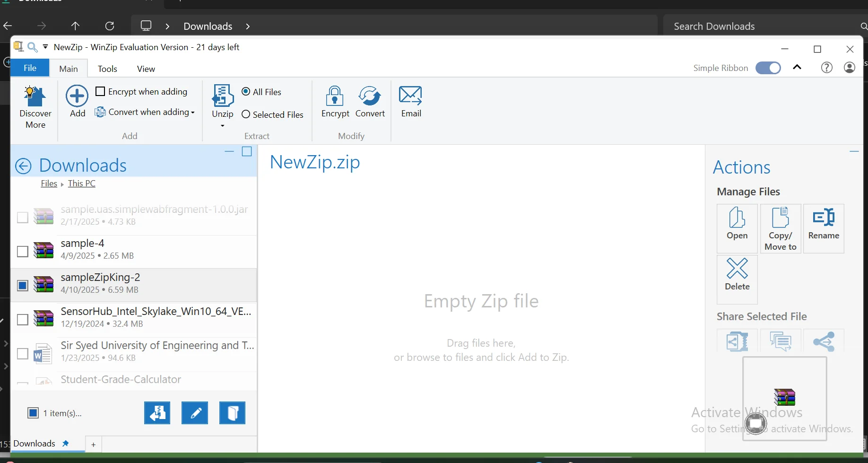Check the sample.uas.simplewabfragment jar checkbox
Viewport: 868px width, 463px height.
22,217
